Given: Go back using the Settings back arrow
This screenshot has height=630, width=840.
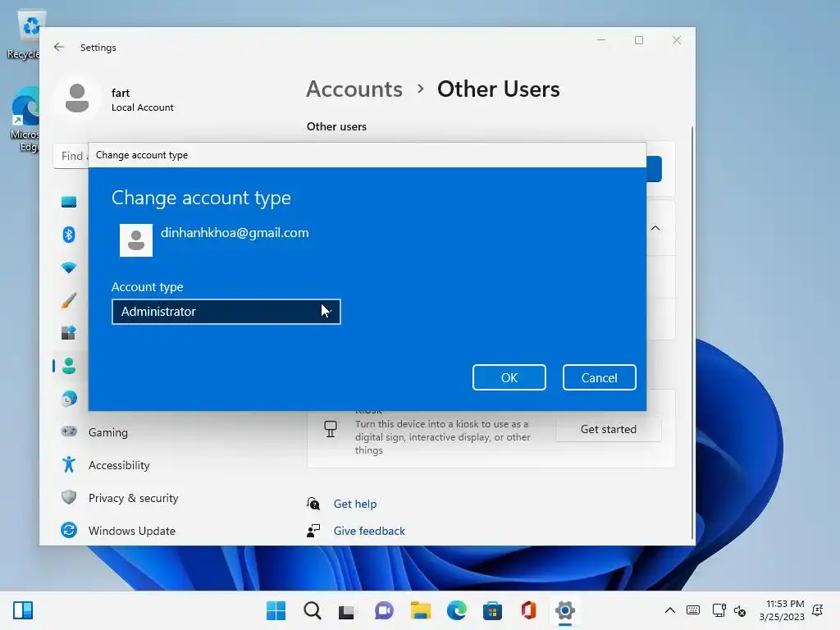Looking at the screenshot, I should click(59, 47).
